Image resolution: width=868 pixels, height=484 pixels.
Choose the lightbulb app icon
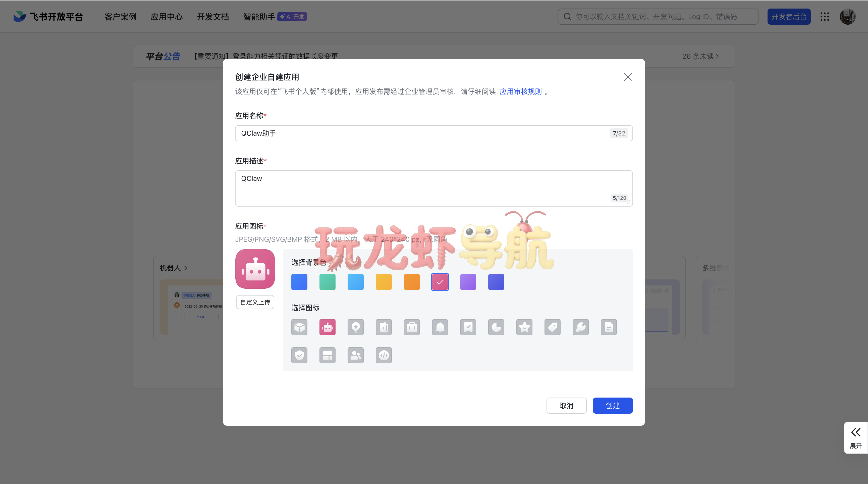[x=355, y=327]
